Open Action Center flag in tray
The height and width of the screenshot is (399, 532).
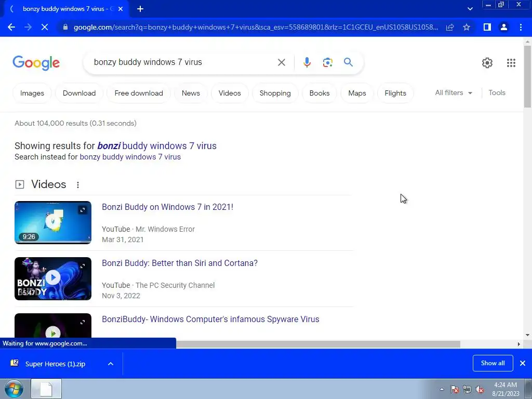click(x=455, y=389)
